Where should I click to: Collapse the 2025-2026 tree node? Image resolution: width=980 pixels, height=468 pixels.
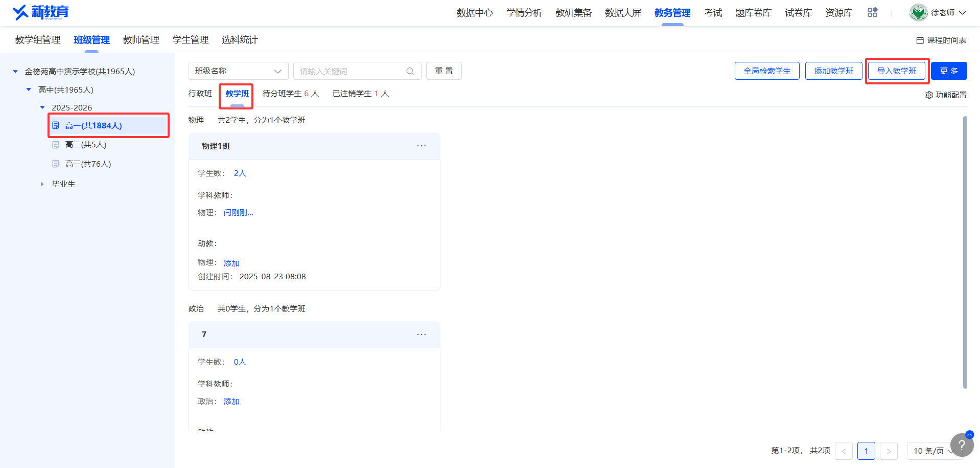click(x=42, y=107)
